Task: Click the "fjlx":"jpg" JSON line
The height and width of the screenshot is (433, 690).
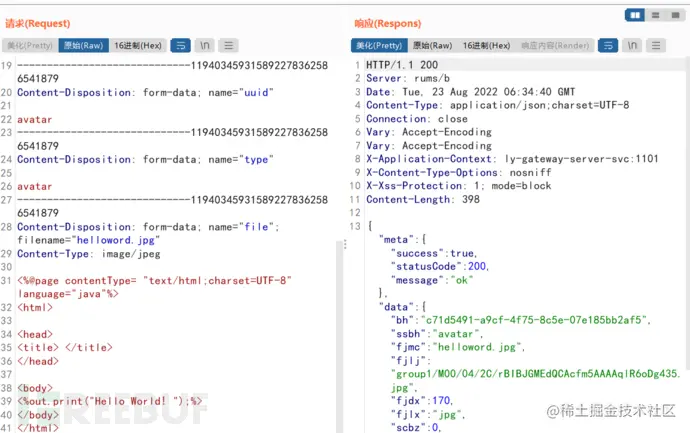Action: [428, 415]
